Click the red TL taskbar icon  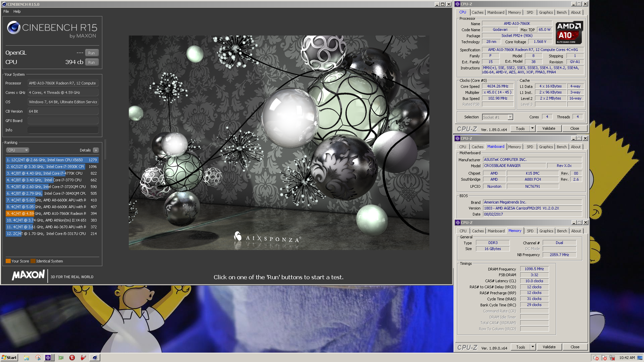72,358
